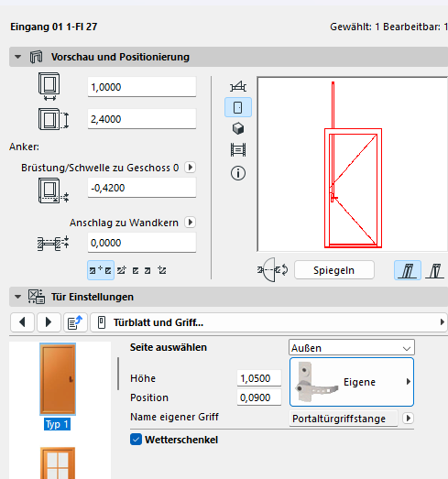Switch preview to 3D cube view
Screen dimensions: 448x479
(x=238, y=128)
